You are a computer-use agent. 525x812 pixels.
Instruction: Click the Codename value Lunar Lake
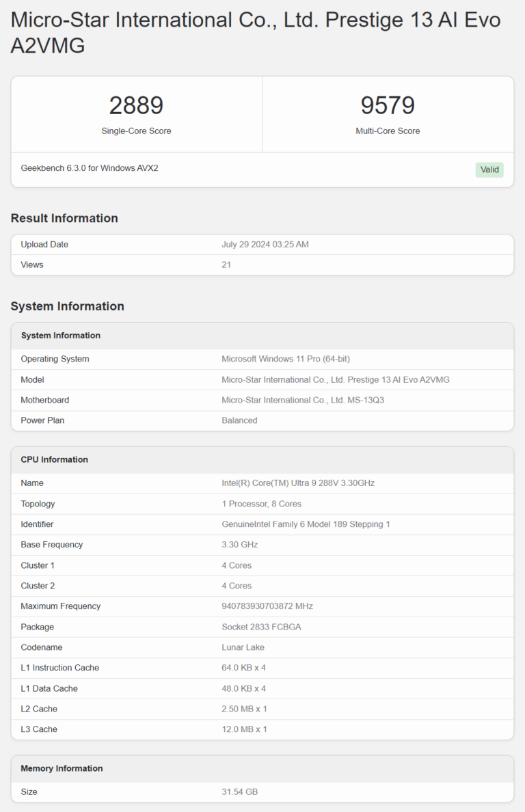pyautogui.click(x=243, y=647)
